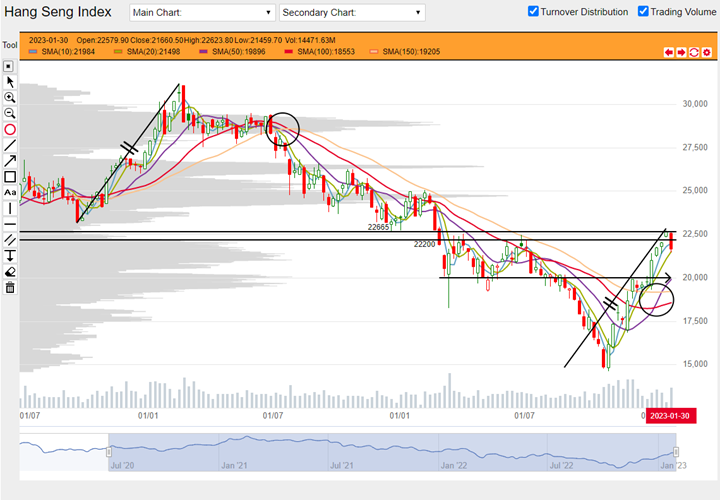Select the Aa text annotation tool
The height and width of the screenshot is (500, 720).
pos(10,192)
